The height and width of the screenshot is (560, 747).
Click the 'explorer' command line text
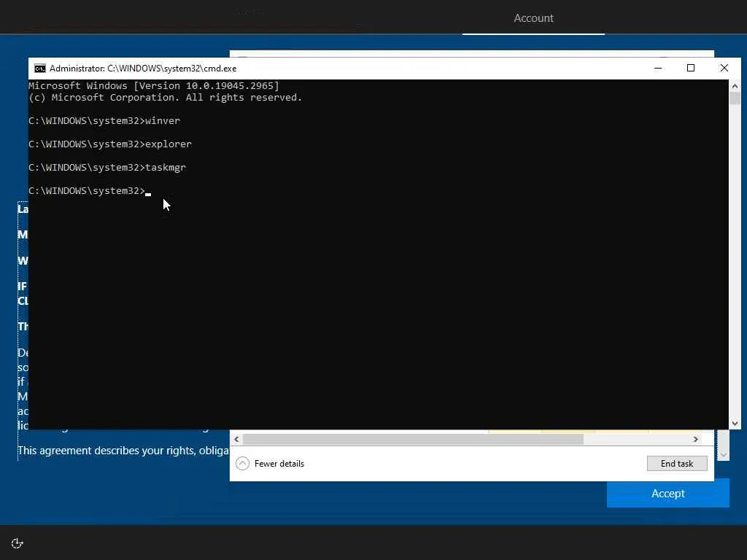click(x=110, y=144)
